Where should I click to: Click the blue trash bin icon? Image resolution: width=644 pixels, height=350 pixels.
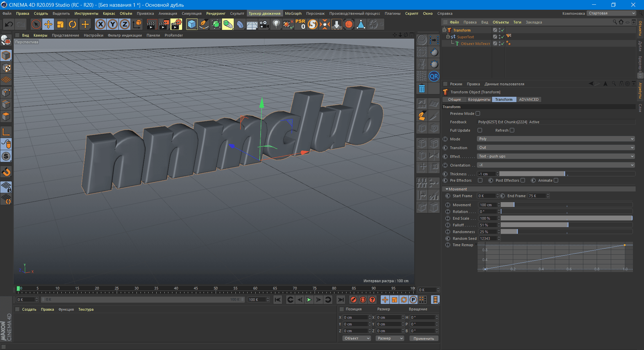tap(422, 88)
